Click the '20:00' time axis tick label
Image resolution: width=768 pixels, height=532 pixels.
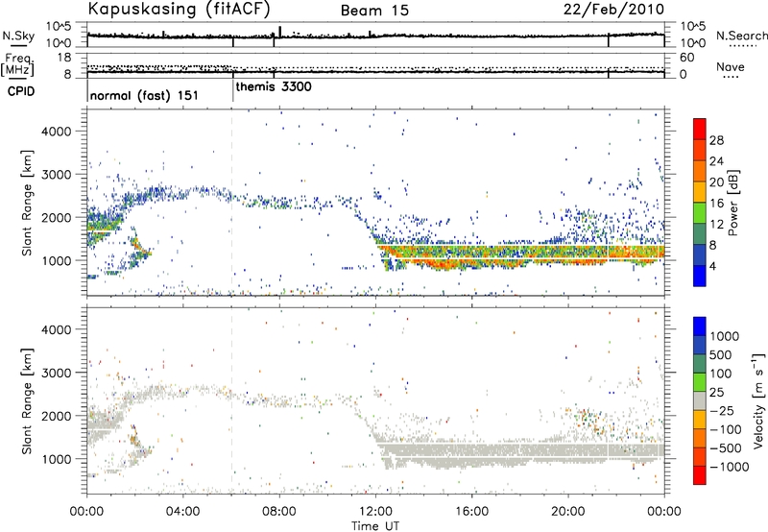click(x=568, y=512)
